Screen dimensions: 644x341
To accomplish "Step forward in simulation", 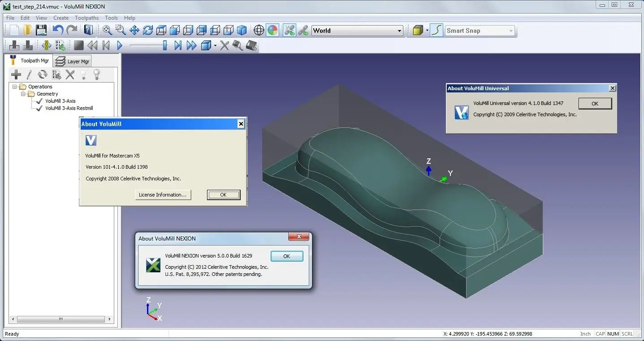I will click(178, 45).
